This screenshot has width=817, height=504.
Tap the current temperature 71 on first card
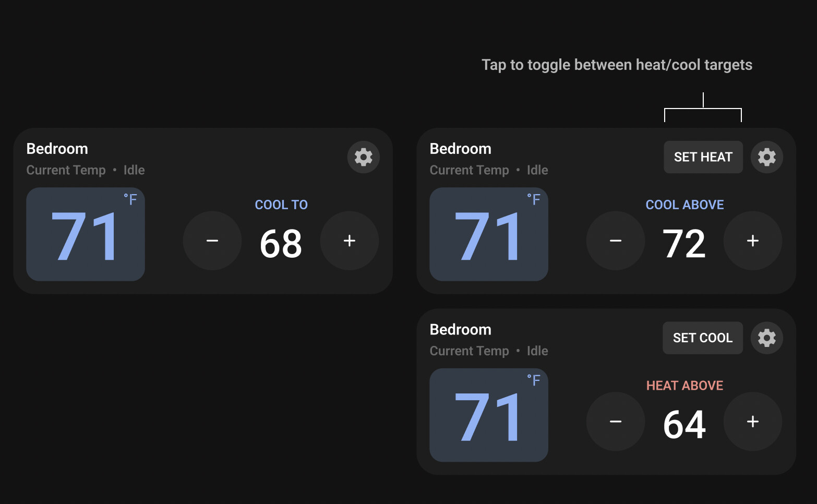pyautogui.click(x=85, y=235)
